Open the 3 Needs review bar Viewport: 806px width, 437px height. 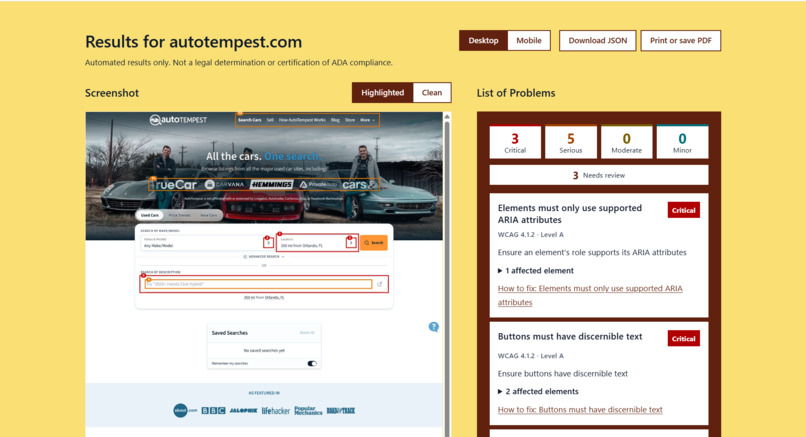(599, 175)
